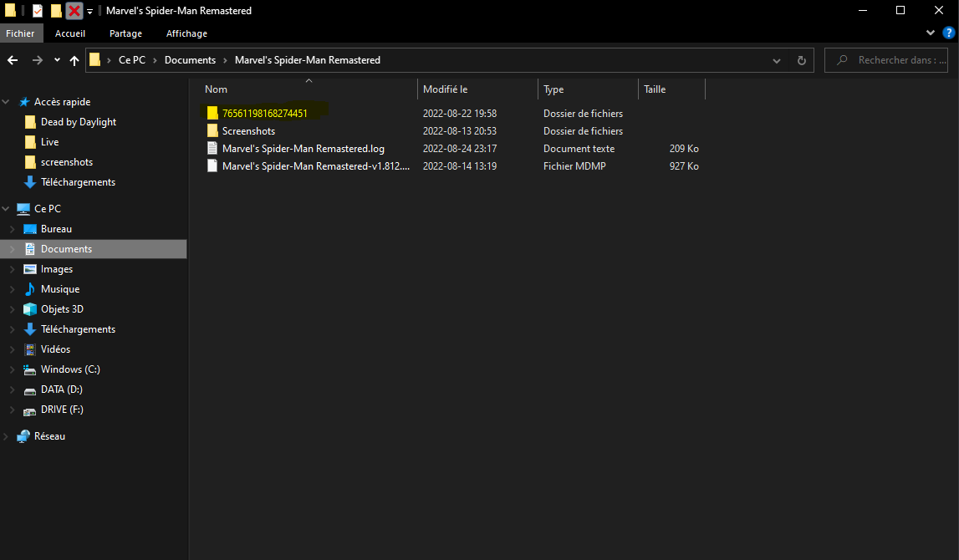Open Téléchargements under Ce PC
Viewport: 959px width, 560px height.
[x=79, y=329]
